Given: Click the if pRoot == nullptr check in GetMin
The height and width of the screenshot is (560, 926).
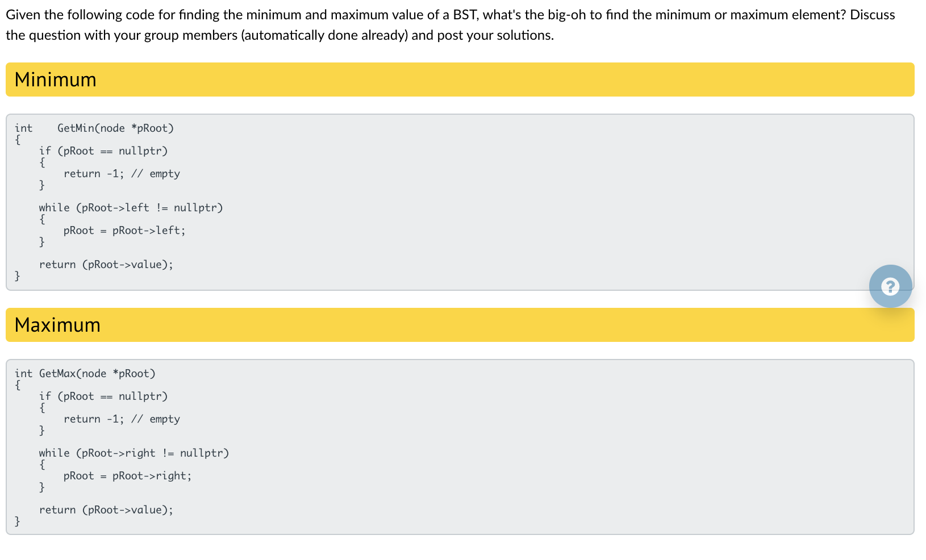Looking at the screenshot, I should point(103,151).
